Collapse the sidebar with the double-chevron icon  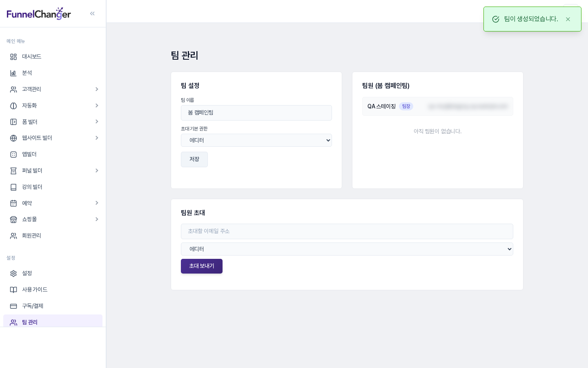click(92, 13)
